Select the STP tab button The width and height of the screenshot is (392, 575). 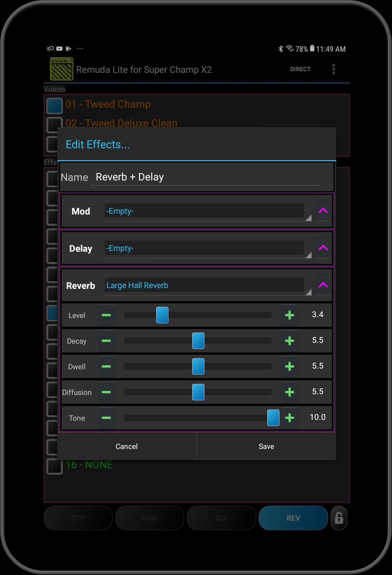(x=78, y=518)
